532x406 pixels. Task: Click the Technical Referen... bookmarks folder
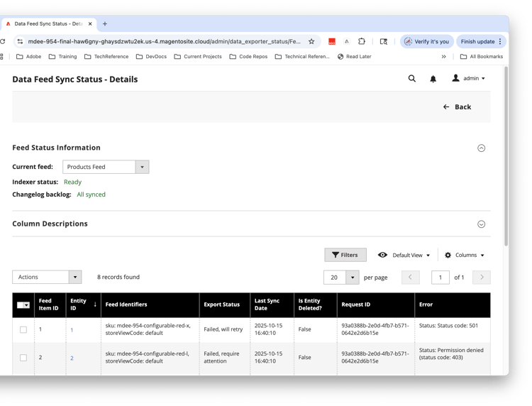[x=302, y=57]
